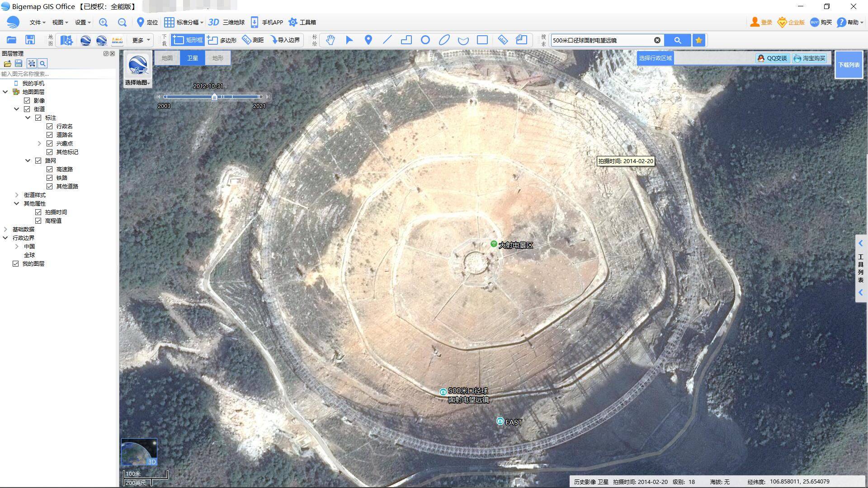Save layers icon in layer panel
868x488 pixels.
19,64
